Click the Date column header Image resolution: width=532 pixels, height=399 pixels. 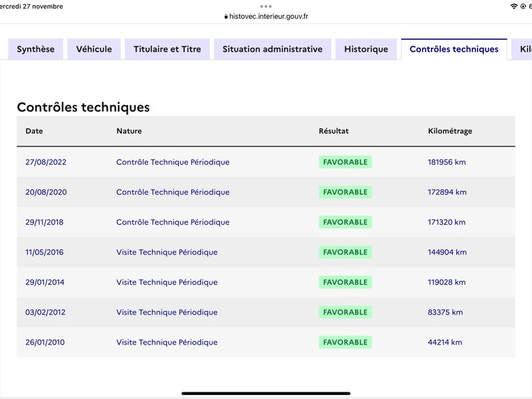tap(35, 131)
